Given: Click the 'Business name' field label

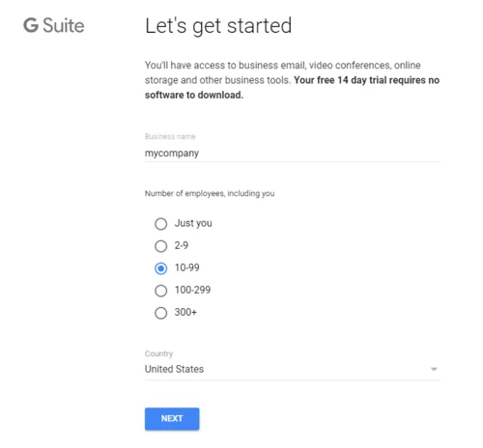Looking at the screenshot, I should [170, 136].
